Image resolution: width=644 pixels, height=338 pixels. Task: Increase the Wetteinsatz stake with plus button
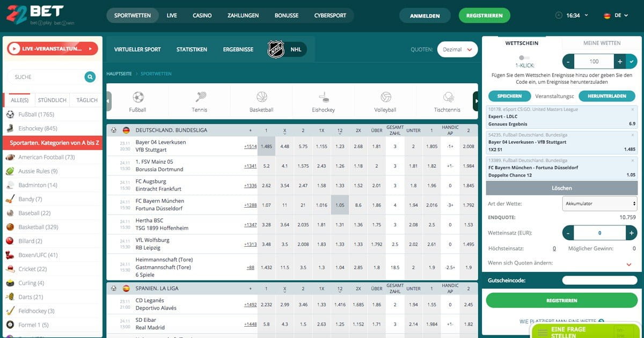pos(632,233)
